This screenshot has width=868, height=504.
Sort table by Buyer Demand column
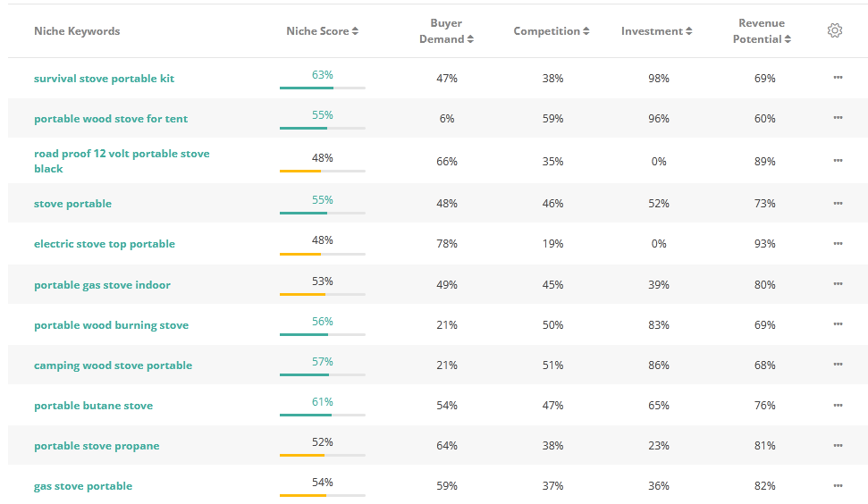pyautogui.click(x=446, y=31)
